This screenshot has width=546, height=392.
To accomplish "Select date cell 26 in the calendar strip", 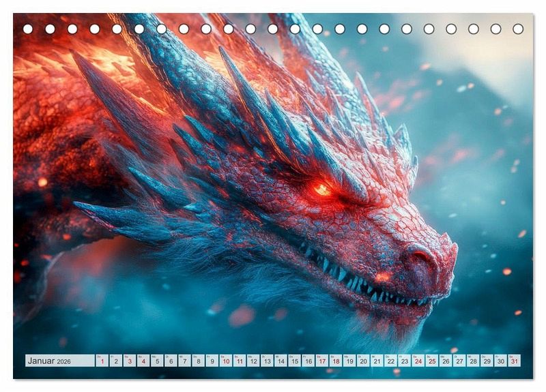I will pos(446,361).
